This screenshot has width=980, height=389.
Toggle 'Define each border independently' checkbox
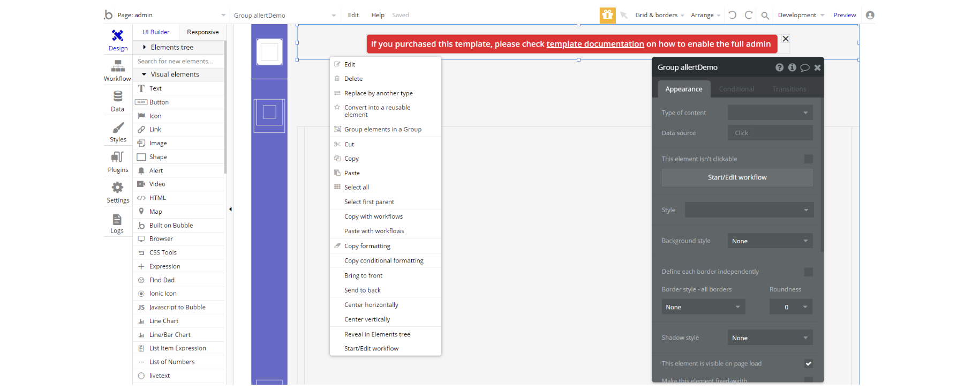point(808,272)
